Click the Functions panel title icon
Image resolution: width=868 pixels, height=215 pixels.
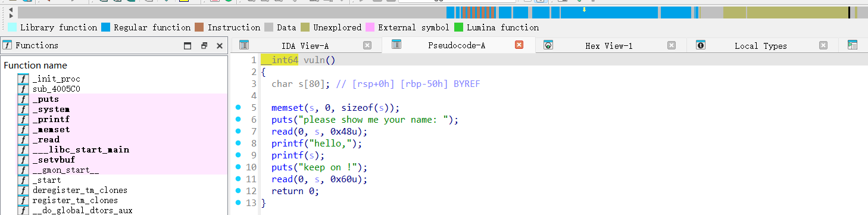pyautogui.click(x=8, y=45)
